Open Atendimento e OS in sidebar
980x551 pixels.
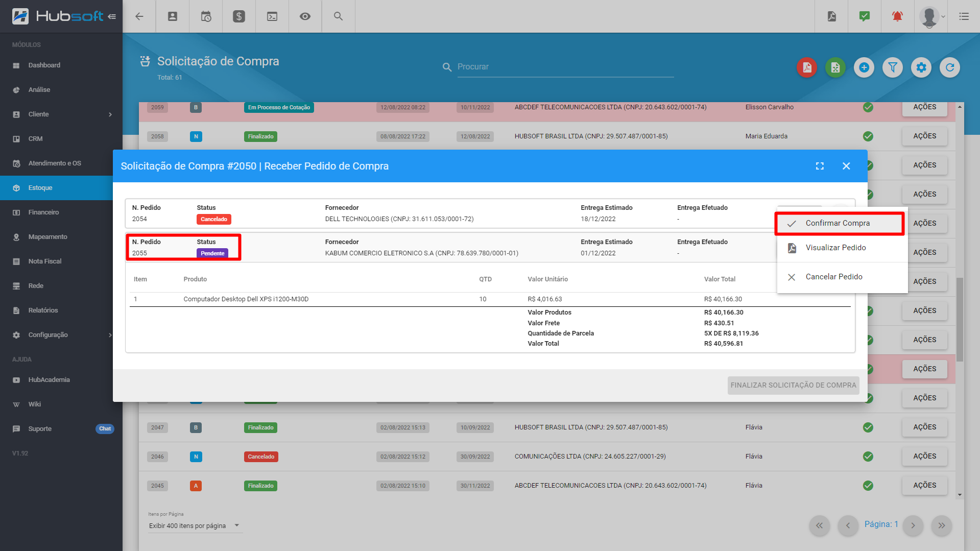coord(61,163)
